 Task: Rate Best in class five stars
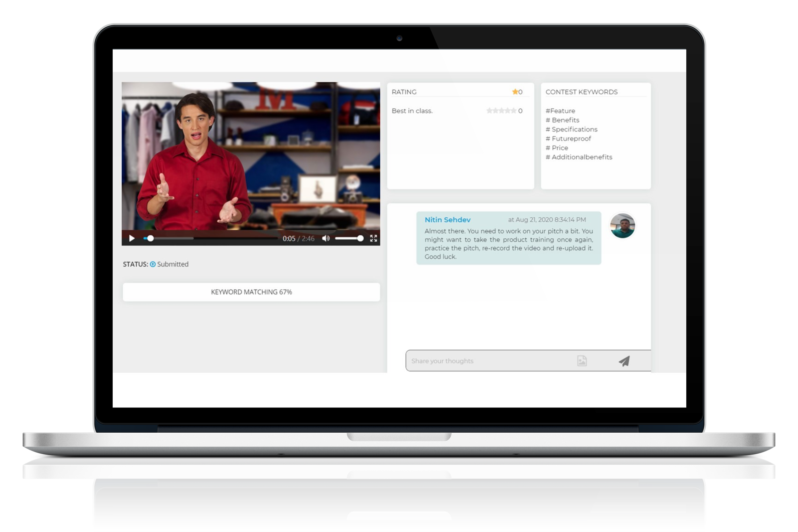point(514,111)
